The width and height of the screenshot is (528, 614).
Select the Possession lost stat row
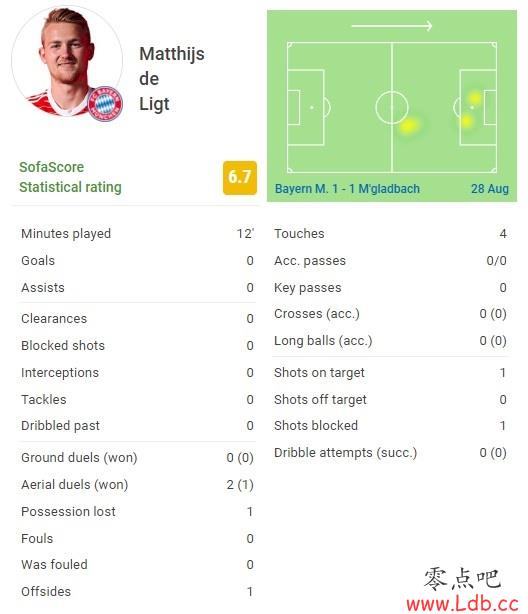(x=137, y=511)
